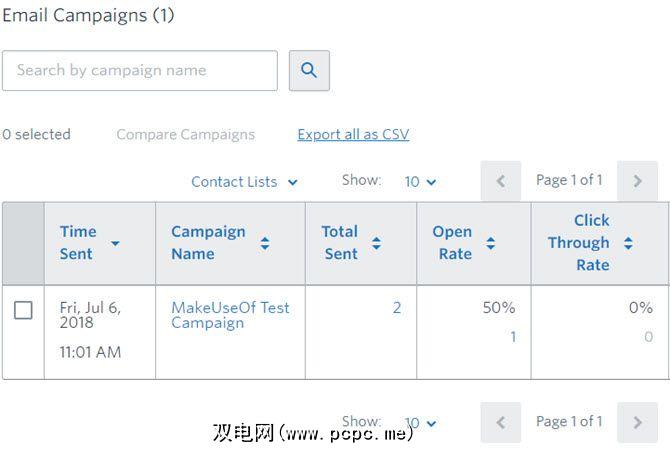Click total sent value 2
The width and height of the screenshot is (670, 456).
point(396,308)
